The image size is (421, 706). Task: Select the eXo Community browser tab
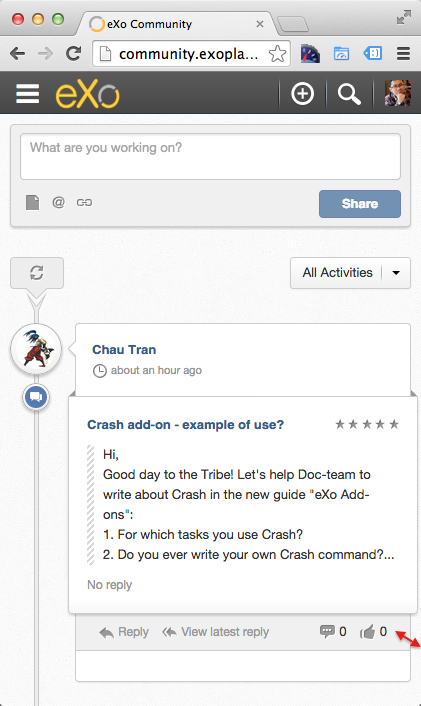178,24
